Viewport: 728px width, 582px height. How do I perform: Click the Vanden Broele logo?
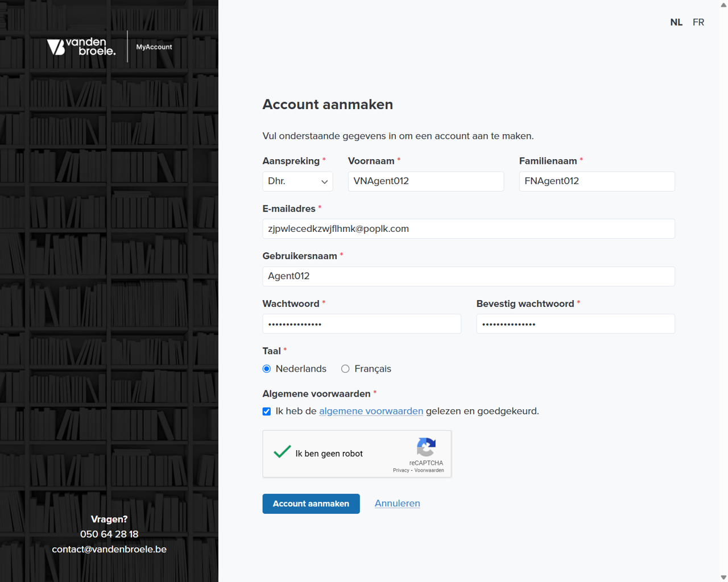(81, 47)
